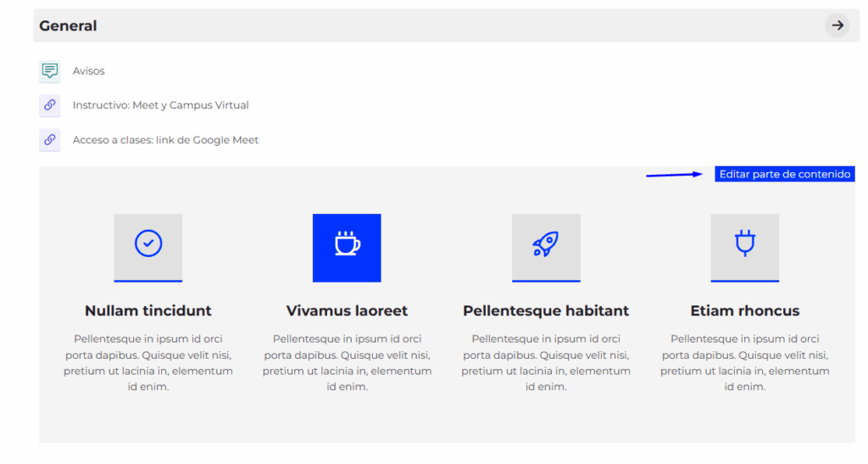The width and height of the screenshot is (868, 464).
Task: Open Instructivo: Meet y Campus Virtual
Action: [160, 105]
